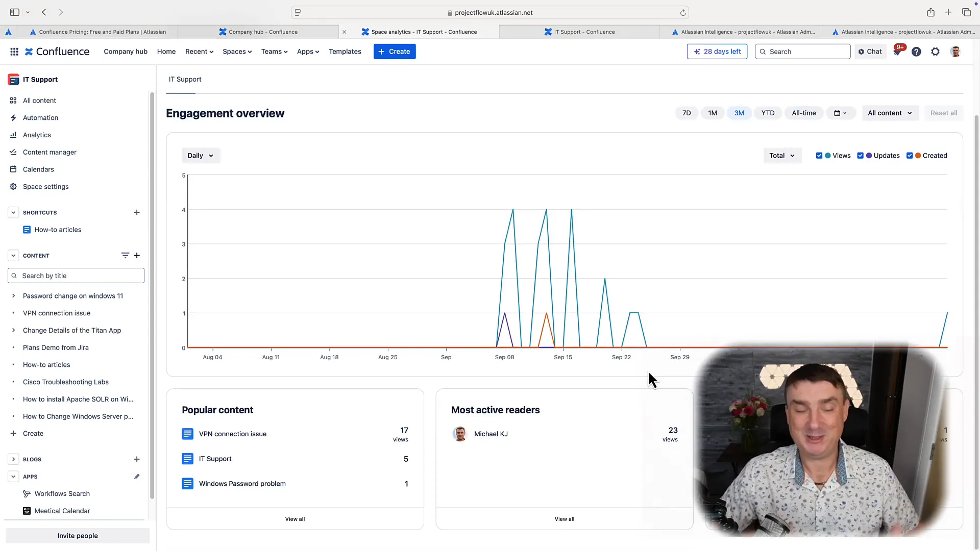Click 28 days left trial button

[717, 52]
